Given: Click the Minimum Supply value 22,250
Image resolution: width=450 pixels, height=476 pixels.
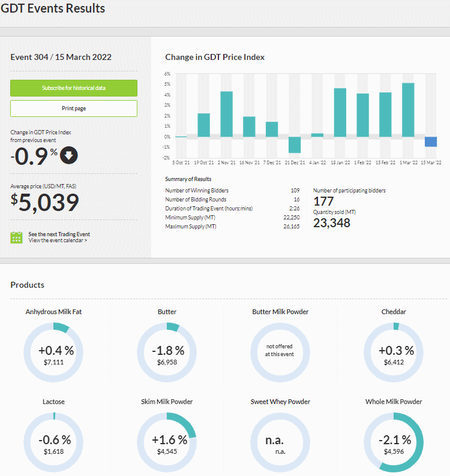Looking at the screenshot, I should pyautogui.click(x=292, y=218).
